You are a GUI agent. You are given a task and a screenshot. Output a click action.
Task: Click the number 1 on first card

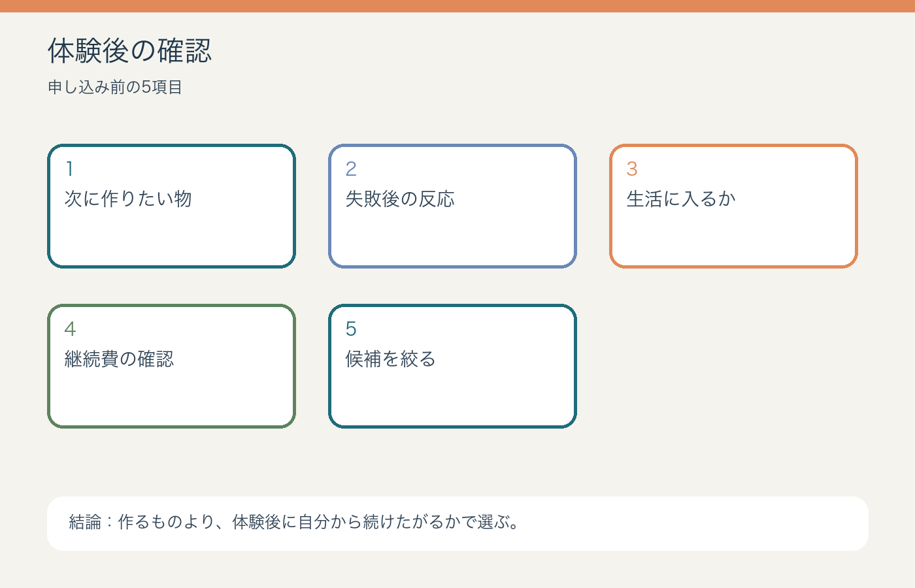pos(70,169)
